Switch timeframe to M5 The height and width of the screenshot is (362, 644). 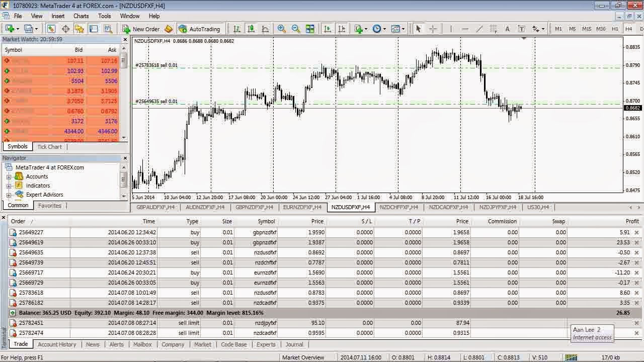tap(573, 29)
